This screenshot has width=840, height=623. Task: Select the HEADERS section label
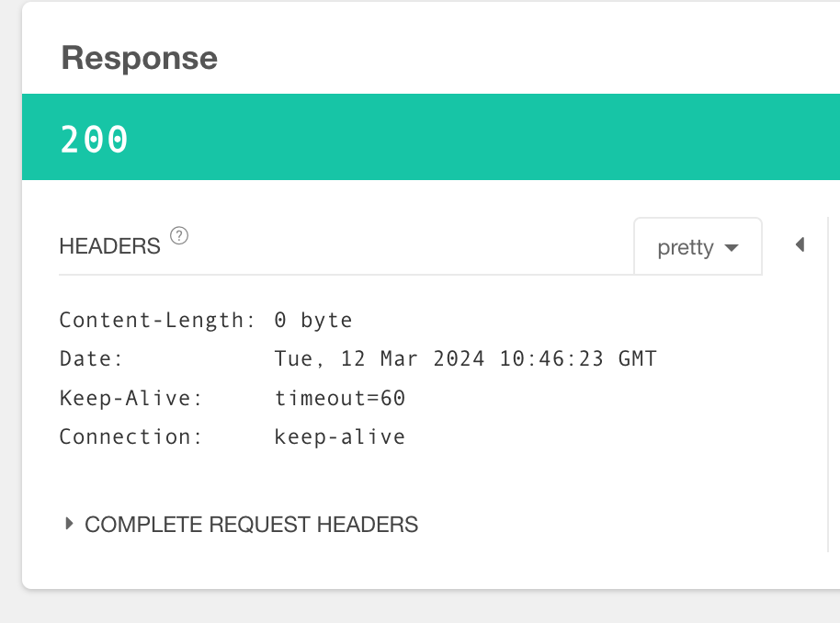109,246
